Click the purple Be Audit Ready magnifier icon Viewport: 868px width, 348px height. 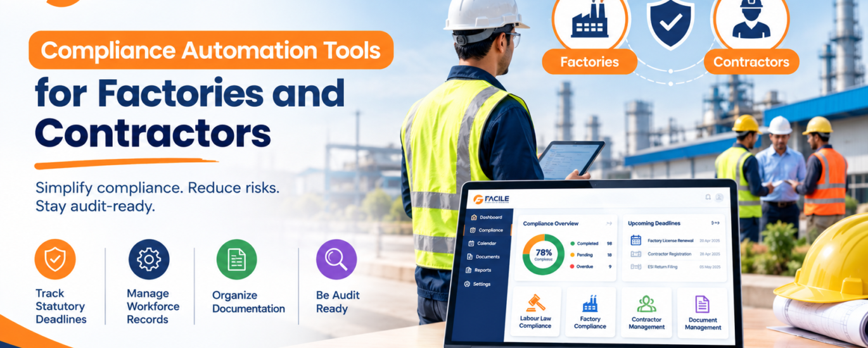pyautogui.click(x=336, y=259)
